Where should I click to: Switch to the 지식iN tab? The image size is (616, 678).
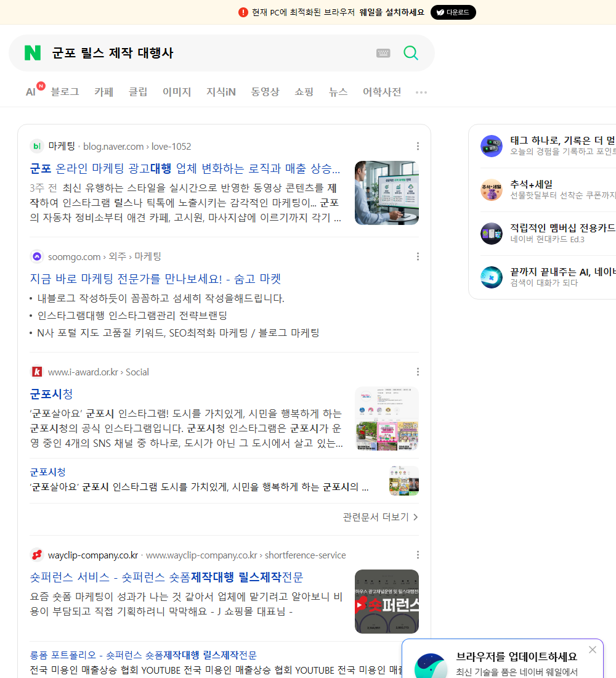pyautogui.click(x=221, y=92)
